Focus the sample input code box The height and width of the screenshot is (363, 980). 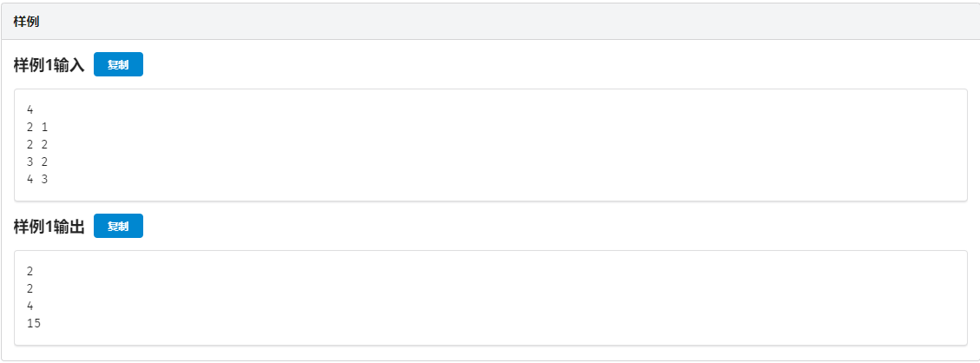[490, 145]
